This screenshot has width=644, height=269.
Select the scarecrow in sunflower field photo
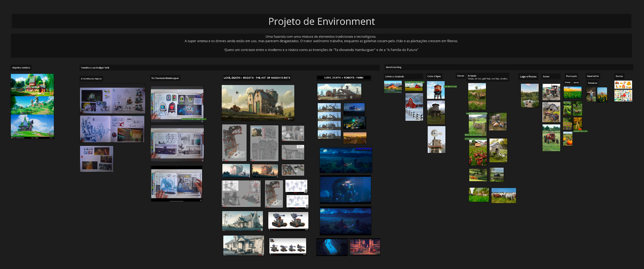point(602,95)
